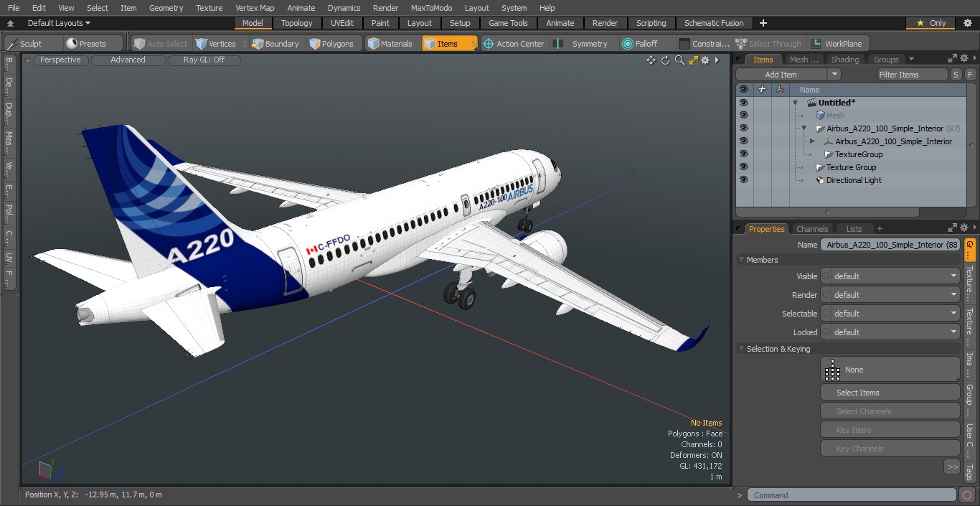
Task: Click the collapse arrow beside Default Layouts
Action: [10, 24]
